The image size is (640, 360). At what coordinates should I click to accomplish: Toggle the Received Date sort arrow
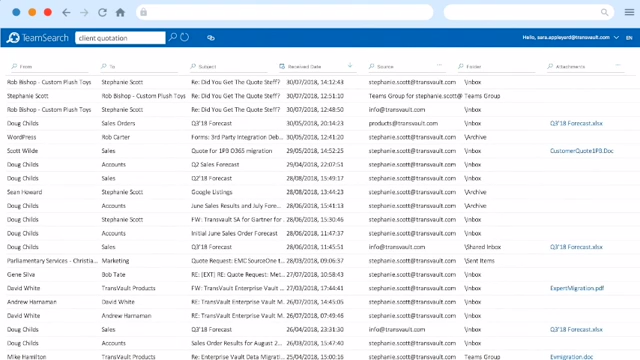(350, 65)
